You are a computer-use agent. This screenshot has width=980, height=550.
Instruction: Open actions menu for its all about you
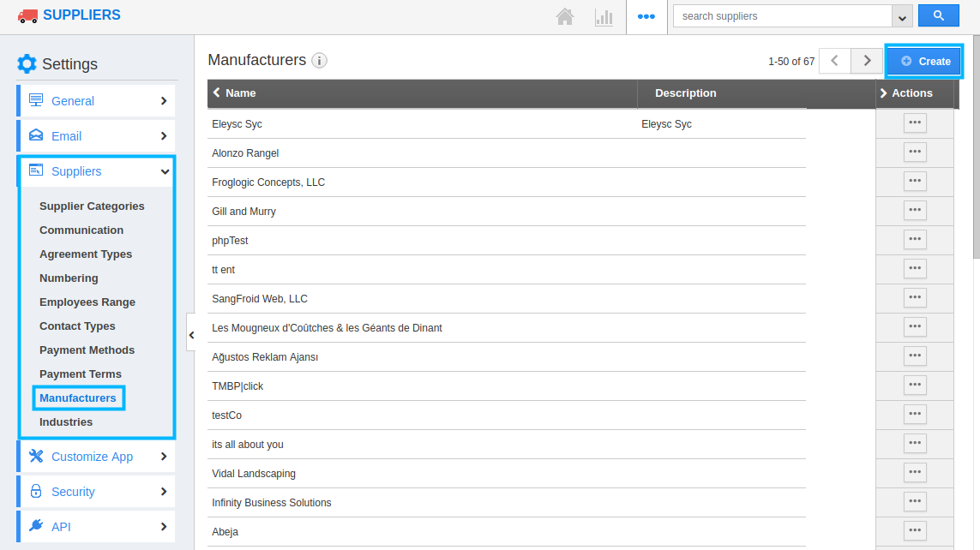point(915,443)
